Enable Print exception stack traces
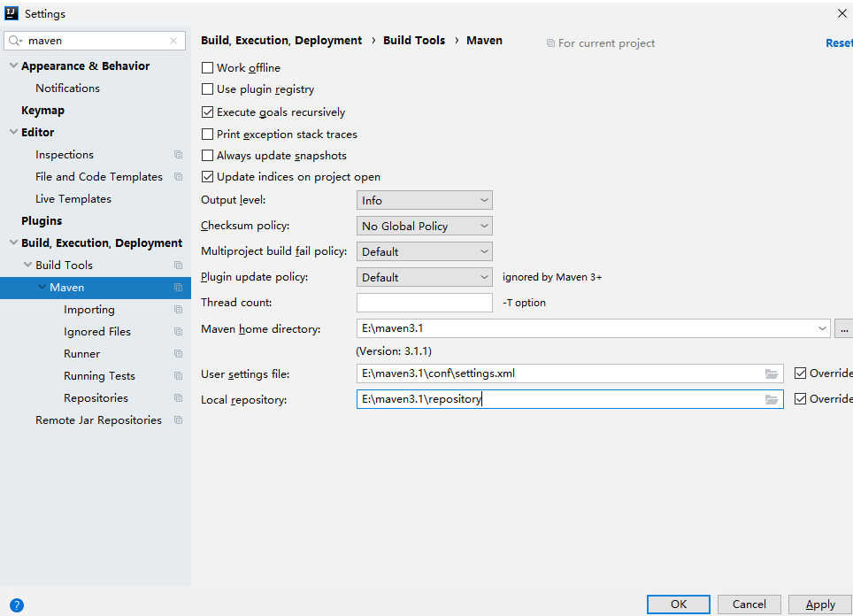Image resolution: width=853 pixels, height=616 pixels. pyautogui.click(x=207, y=135)
